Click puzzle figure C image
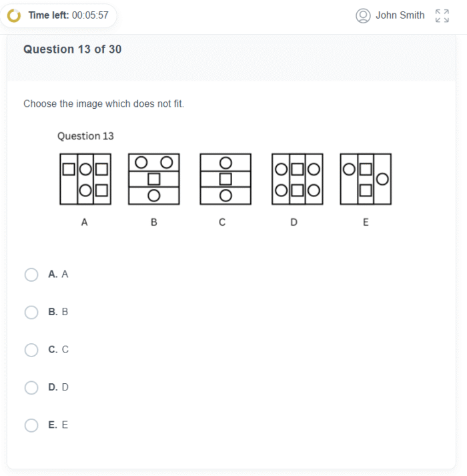The height and width of the screenshot is (476, 467). point(225,179)
